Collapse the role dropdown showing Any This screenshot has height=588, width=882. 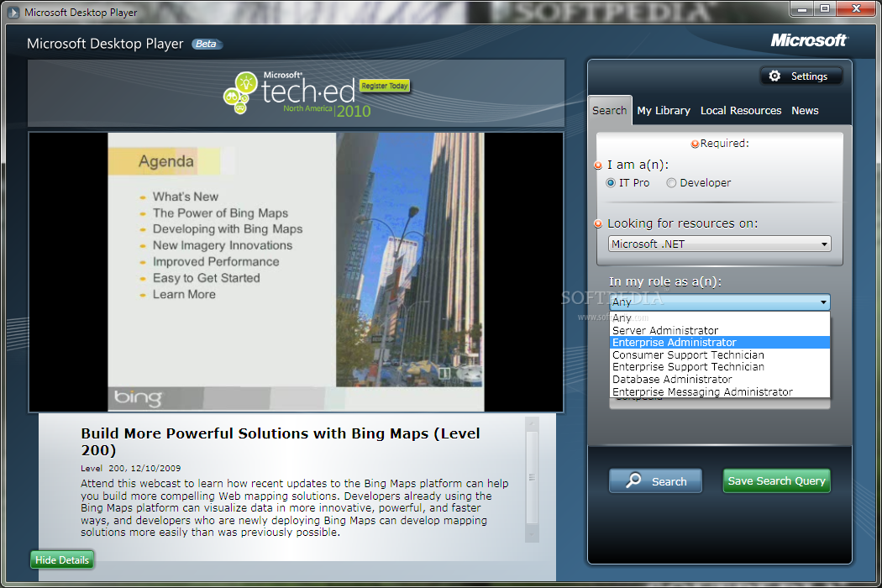tap(719, 302)
